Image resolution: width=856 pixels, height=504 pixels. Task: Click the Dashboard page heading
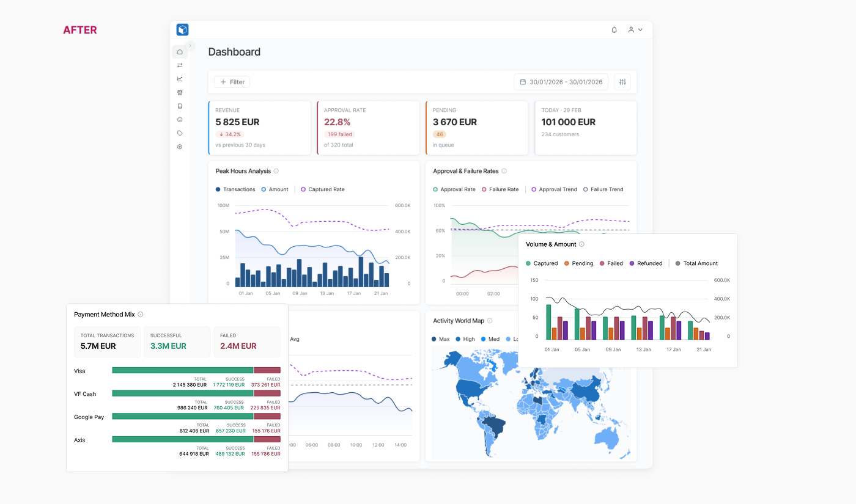[234, 52]
